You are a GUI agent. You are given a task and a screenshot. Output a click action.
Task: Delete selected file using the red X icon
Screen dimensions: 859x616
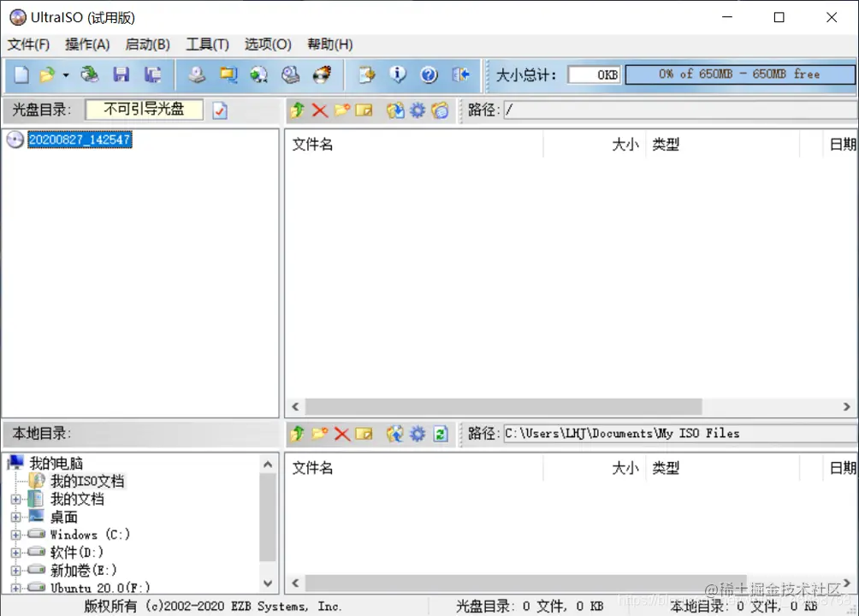click(319, 110)
